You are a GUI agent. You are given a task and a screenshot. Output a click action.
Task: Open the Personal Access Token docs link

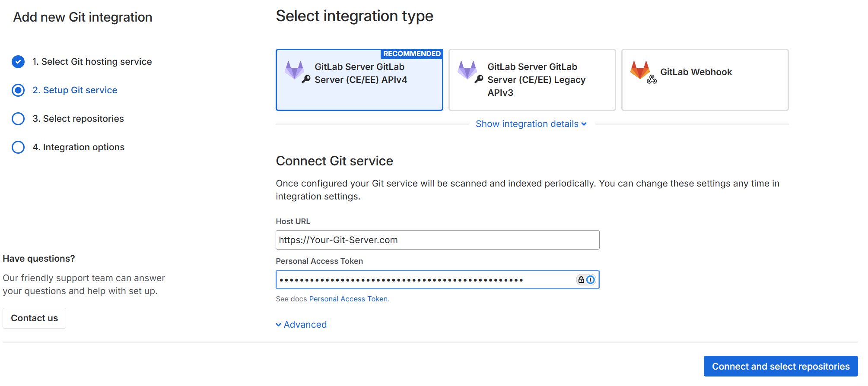348,299
